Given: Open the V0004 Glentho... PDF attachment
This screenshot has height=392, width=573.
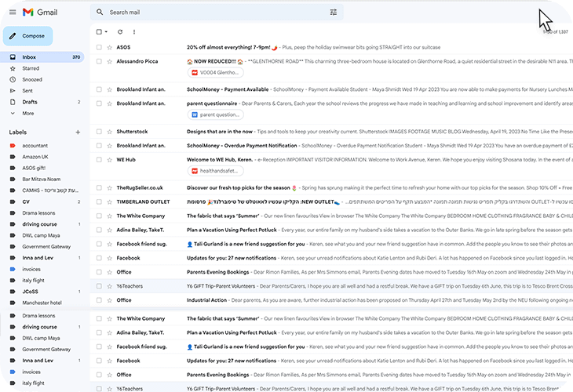Looking at the screenshot, I should pyautogui.click(x=216, y=73).
